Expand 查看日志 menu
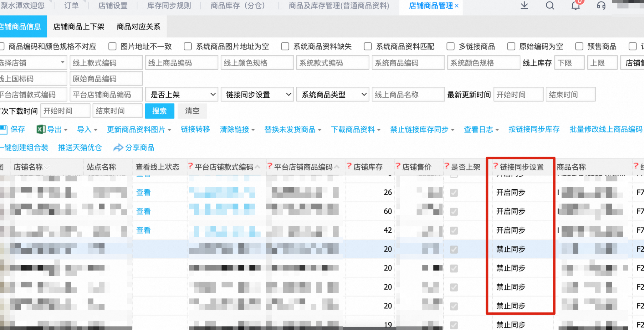This screenshot has height=330, width=644. point(497,130)
